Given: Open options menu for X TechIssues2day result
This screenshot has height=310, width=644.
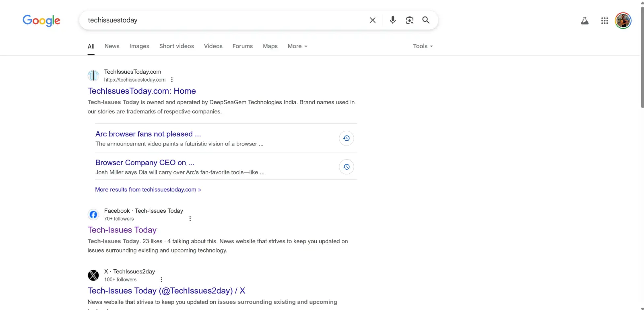Looking at the screenshot, I should click(161, 279).
